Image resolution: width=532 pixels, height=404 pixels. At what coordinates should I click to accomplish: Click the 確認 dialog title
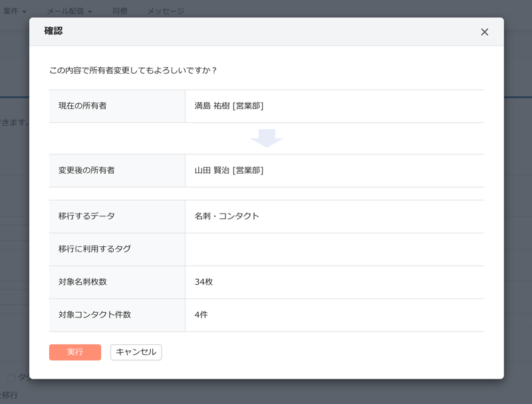[53, 31]
